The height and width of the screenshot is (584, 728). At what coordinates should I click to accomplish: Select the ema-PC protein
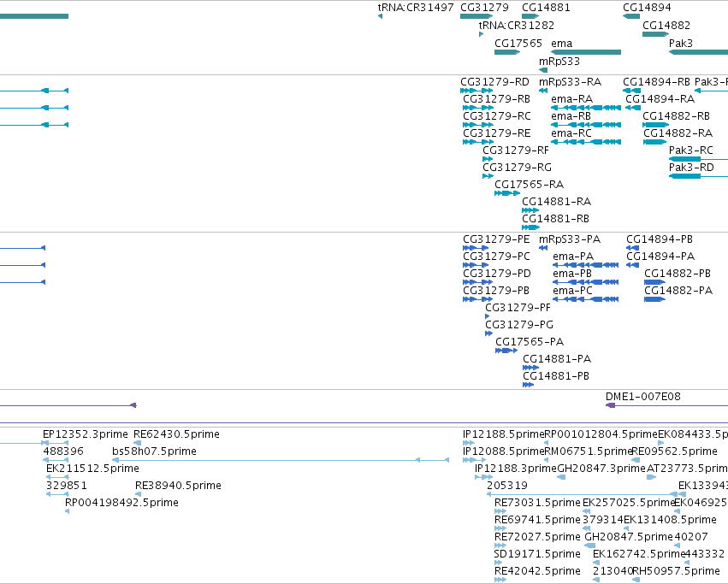click(x=572, y=291)
